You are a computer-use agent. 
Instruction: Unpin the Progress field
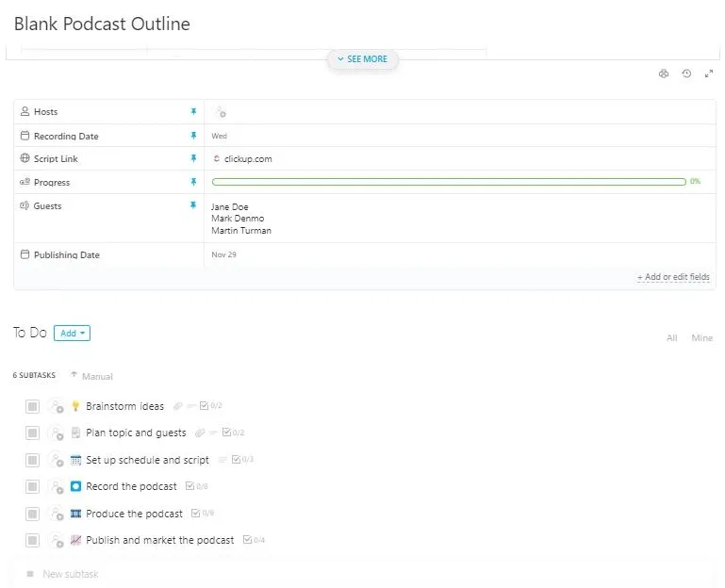(x=193, y=182)
